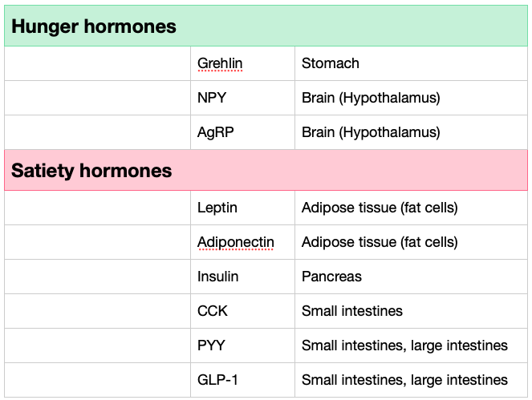Screen dimensions: 532x400
Task: Click Brain (Hypothalamus) in the AgRP row
Action: [411, 132]
